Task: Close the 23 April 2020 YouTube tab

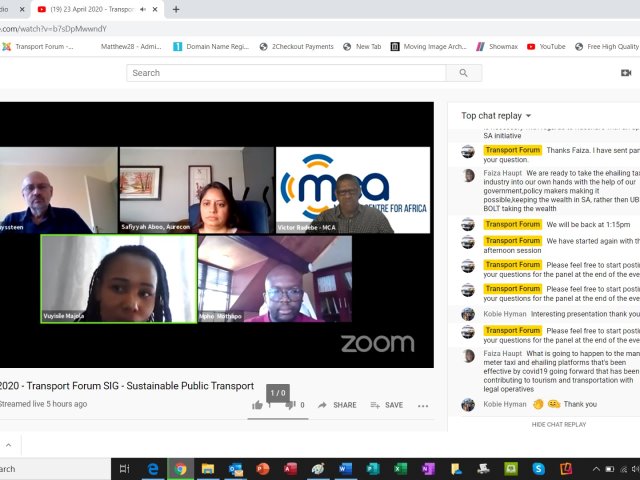Action: (x=155, y=9)
